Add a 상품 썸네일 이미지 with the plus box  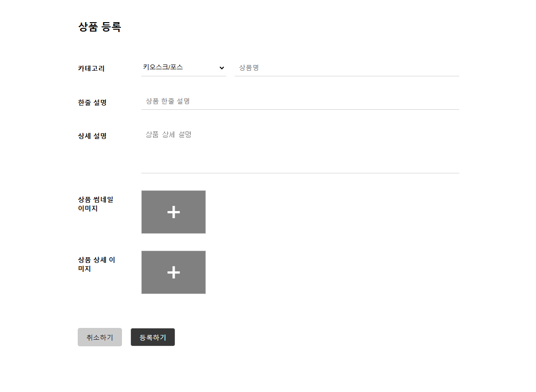point(173,212)
